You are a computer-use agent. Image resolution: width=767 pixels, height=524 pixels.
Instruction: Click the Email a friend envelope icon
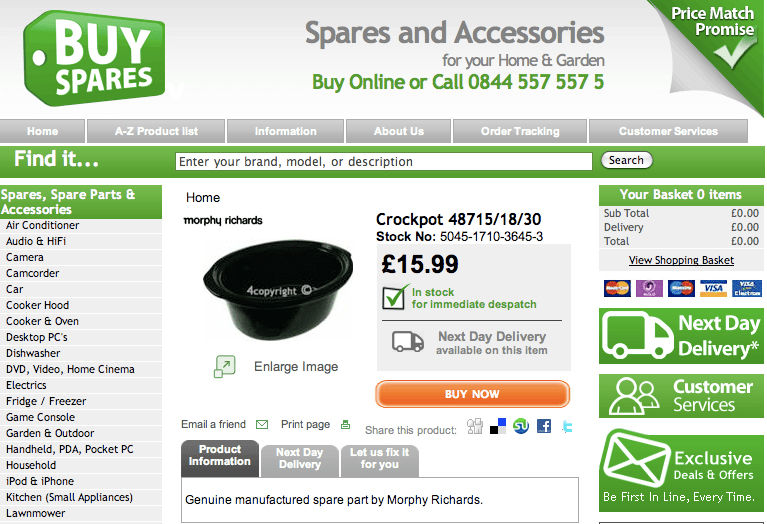point(262,425)
